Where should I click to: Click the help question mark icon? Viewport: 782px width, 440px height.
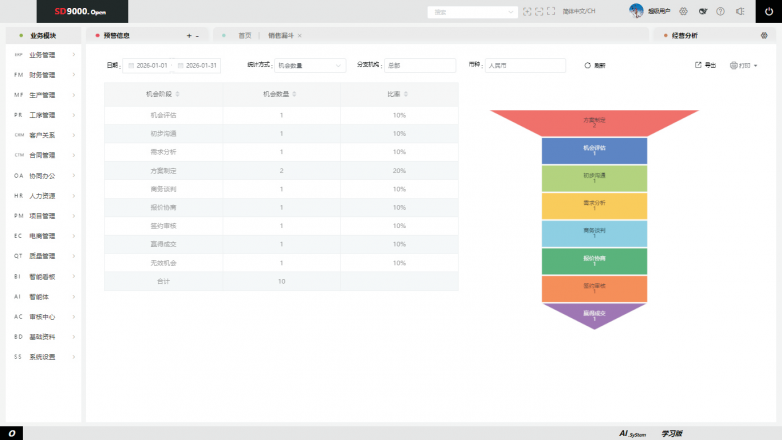click(721, 11)
